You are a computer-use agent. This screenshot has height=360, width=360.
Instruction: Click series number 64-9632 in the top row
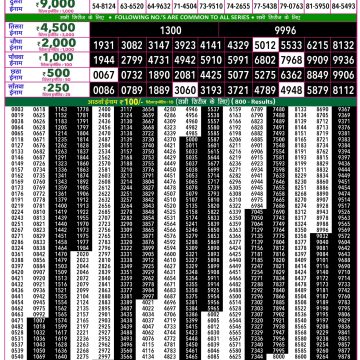coord(159,6)
